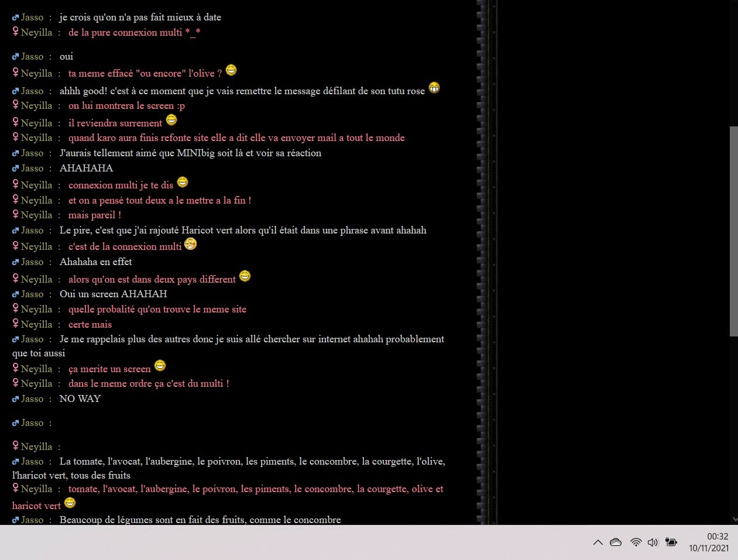Click the message "de la pure connexion multi *_*"
The height and width of the screenshot is (560, 738).
coord(134,33)
